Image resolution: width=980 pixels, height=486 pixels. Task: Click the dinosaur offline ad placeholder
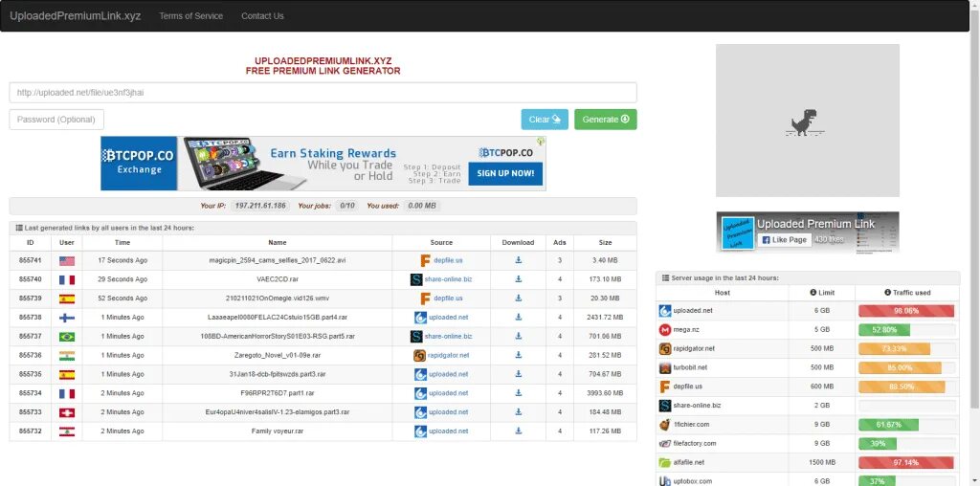click(x=808, y=121)
